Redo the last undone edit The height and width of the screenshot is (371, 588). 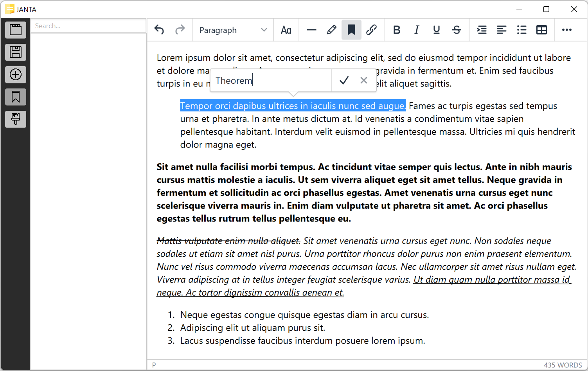click(180, 30)
